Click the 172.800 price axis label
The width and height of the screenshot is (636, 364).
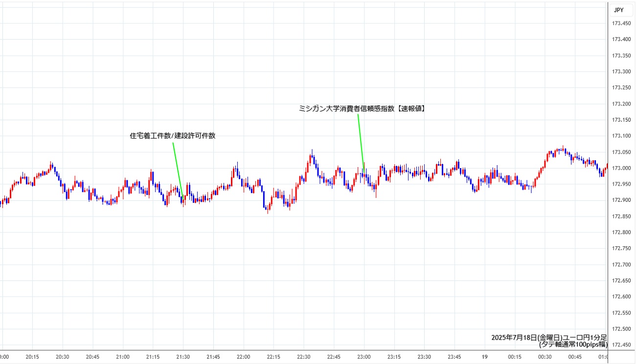621,233
